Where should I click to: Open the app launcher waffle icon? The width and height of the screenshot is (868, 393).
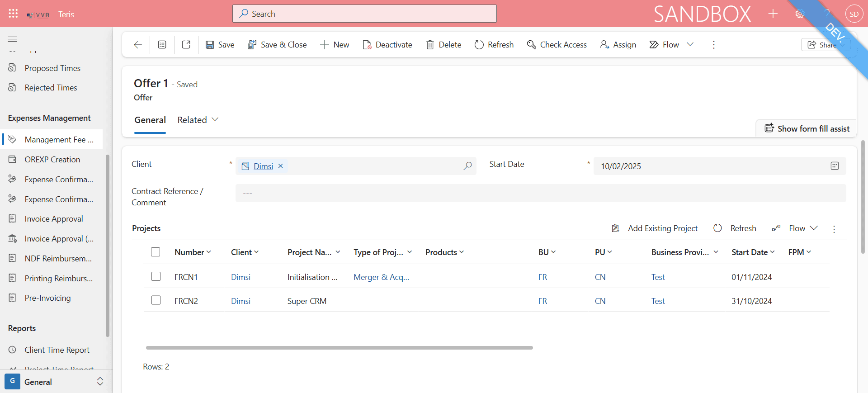[13, 14]
